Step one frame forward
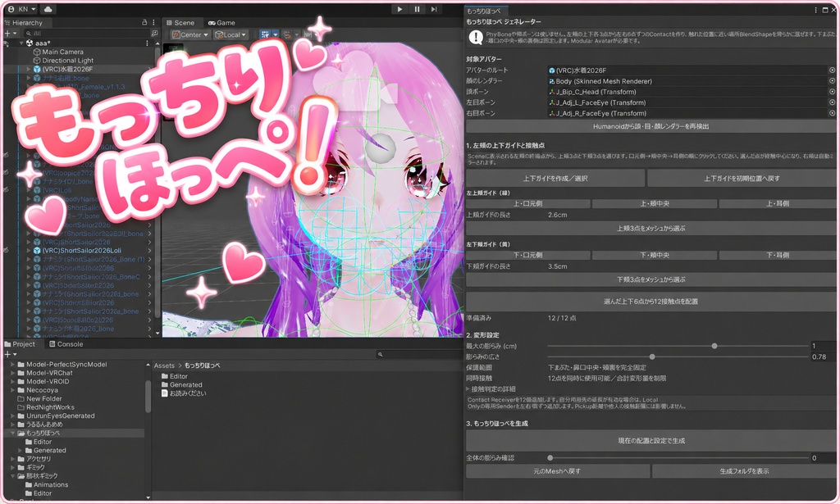The image size is (840, 504). pyautogui.click(x=434, y=9)
